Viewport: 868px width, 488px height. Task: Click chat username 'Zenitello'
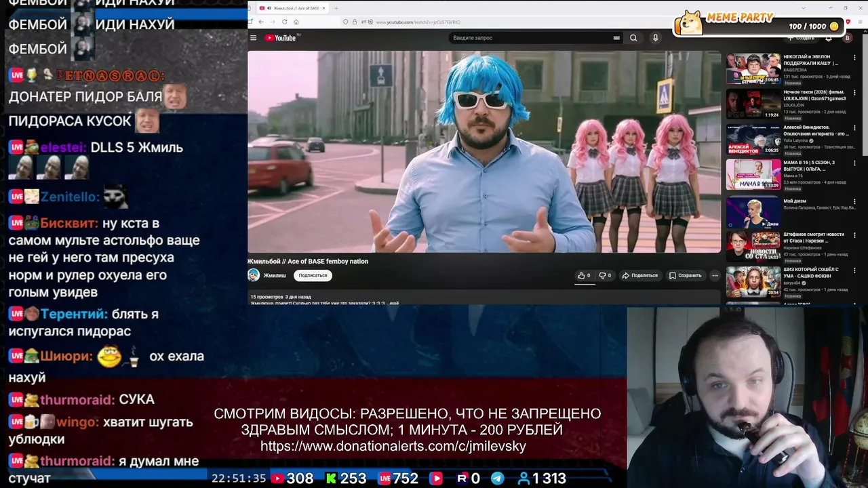pos(70,197)
